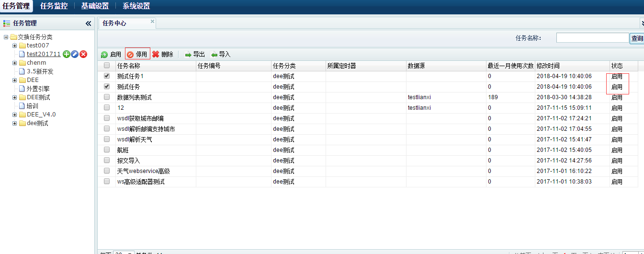Image resolution: width=644 pixels, height=254 pixels.
Task: Sort by the 修改时间 column header
Action: pyautogui.click(x=572, y=66)
